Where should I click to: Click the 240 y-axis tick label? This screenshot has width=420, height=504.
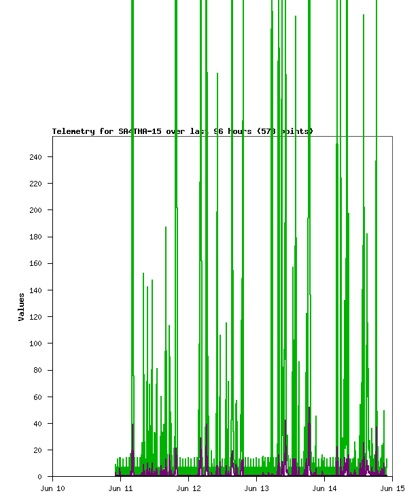tap(35, 157)
